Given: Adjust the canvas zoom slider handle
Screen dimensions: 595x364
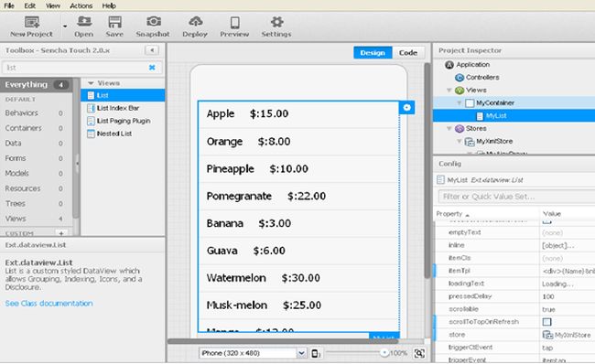Looking at the screenshot, I should point(384,353).
